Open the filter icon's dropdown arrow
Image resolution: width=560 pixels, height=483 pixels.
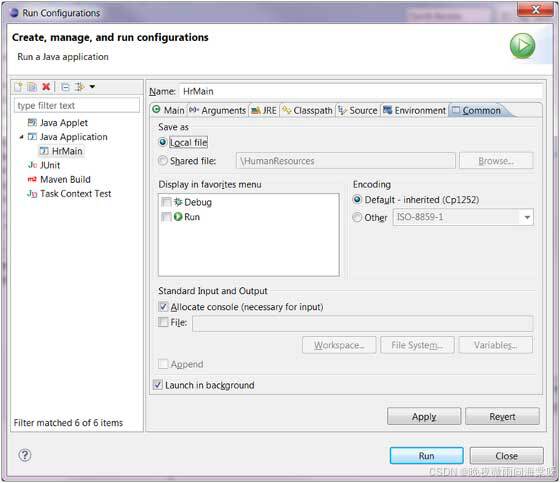coord(92,87)
